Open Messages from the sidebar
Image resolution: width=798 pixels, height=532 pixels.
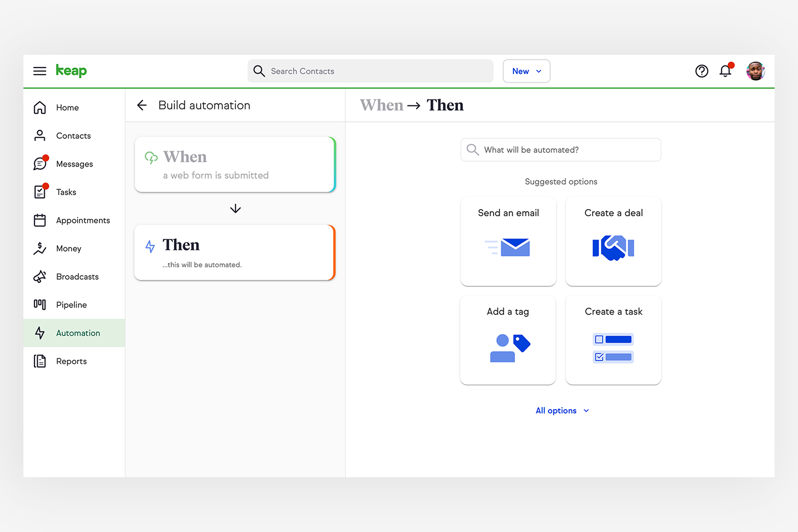point(40,163)
